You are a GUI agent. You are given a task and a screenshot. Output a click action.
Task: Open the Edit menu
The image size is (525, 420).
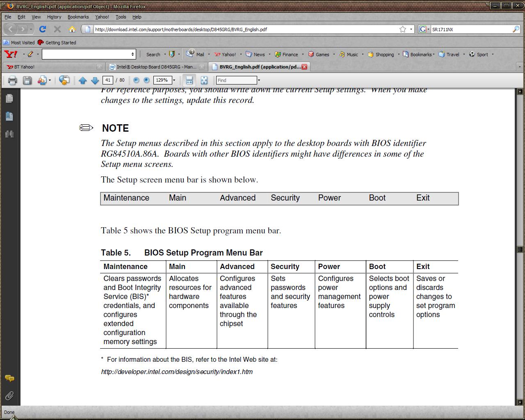click(x=21, y=17)
